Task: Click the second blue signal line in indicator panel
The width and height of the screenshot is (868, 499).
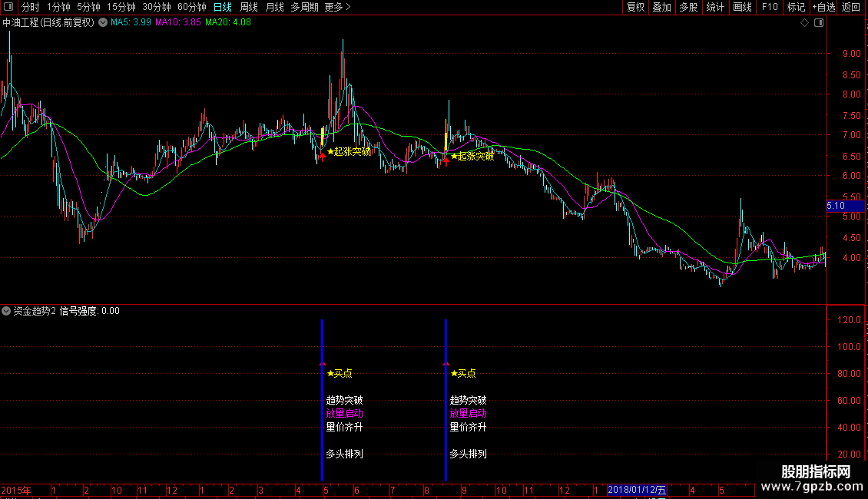Action: (x=446, y=400)
